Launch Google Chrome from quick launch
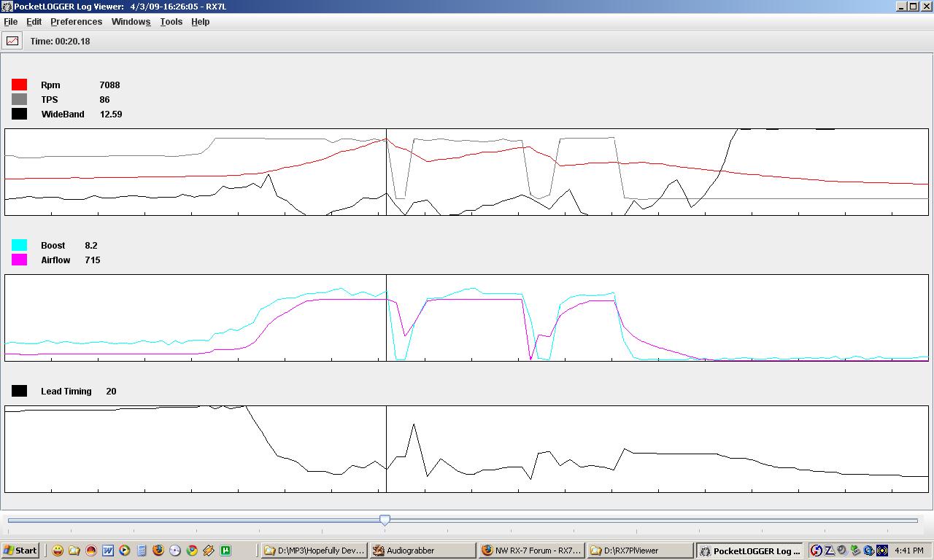This screenshot has height=560, width=934. [x=192, y=551]
